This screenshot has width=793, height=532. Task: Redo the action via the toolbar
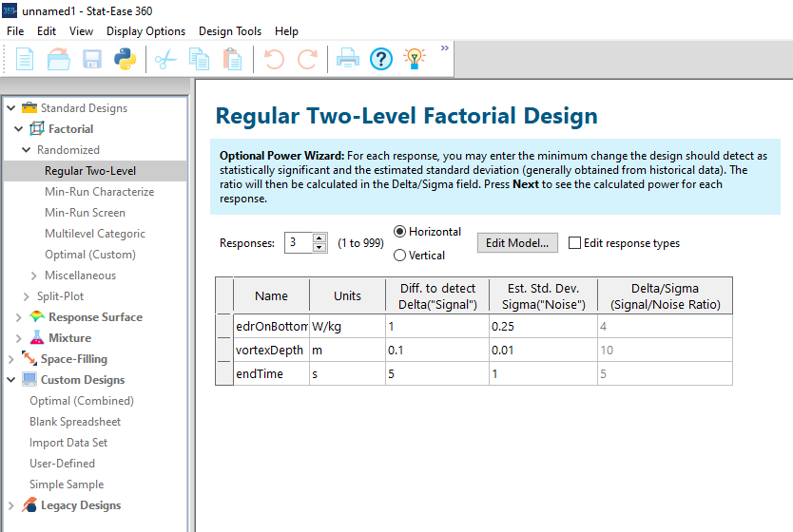click(307, 59)
